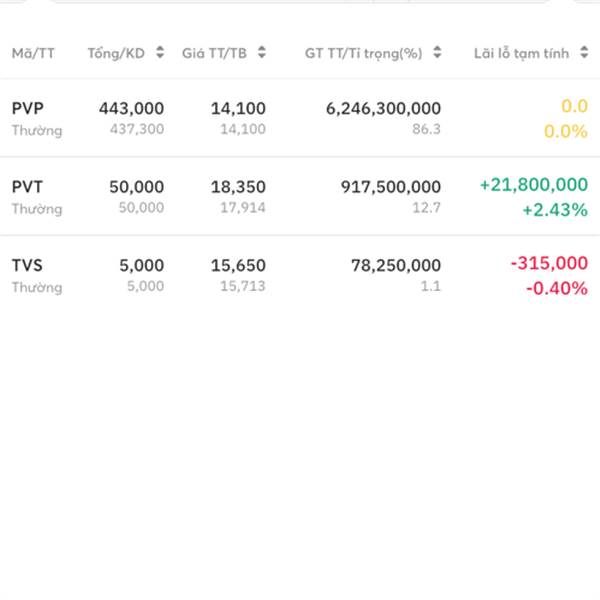Open the PVP stock code
Screen dimensions: 600x600
28,108
